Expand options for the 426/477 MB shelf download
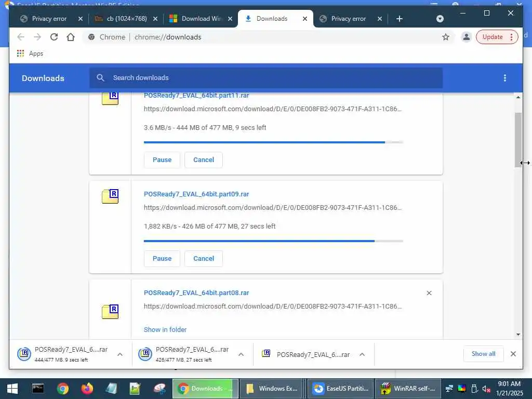 coord(241,354)
